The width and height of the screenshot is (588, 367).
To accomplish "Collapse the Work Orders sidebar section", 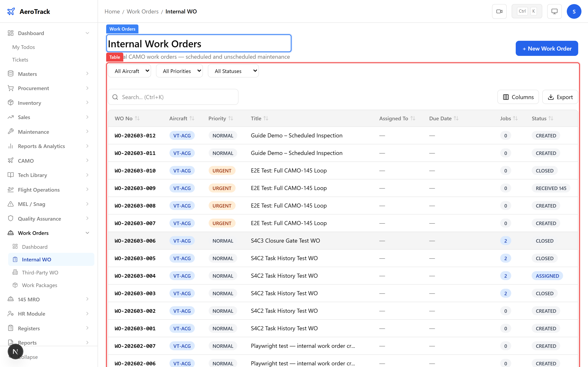I will pyautogui.click(x=87, y=233).
